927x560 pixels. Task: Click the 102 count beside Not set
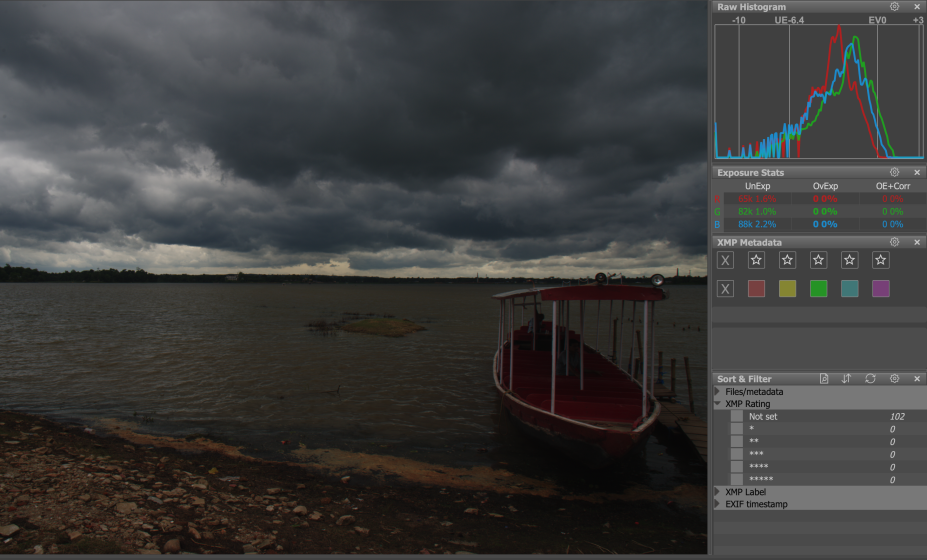click(897, 416)
